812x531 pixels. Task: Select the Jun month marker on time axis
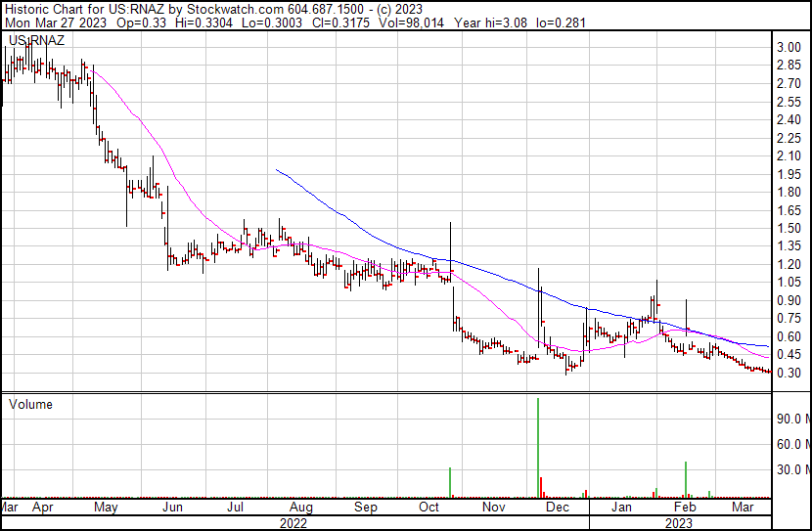click(172, 508)
